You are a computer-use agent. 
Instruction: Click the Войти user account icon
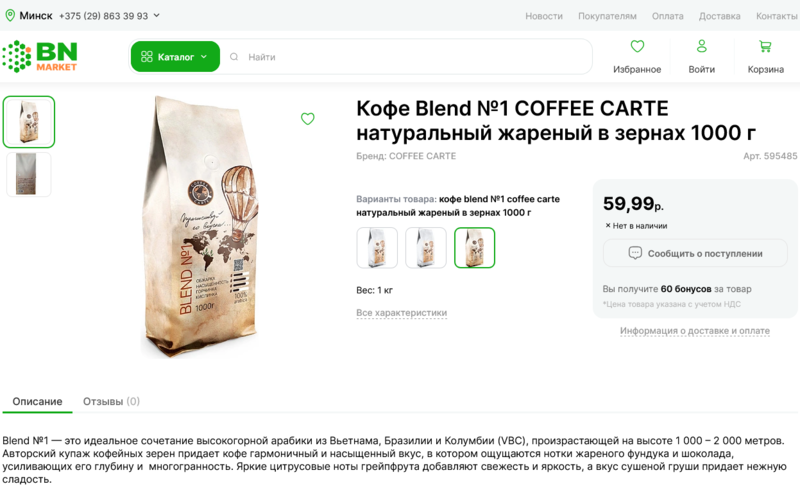tap(701, 47)
